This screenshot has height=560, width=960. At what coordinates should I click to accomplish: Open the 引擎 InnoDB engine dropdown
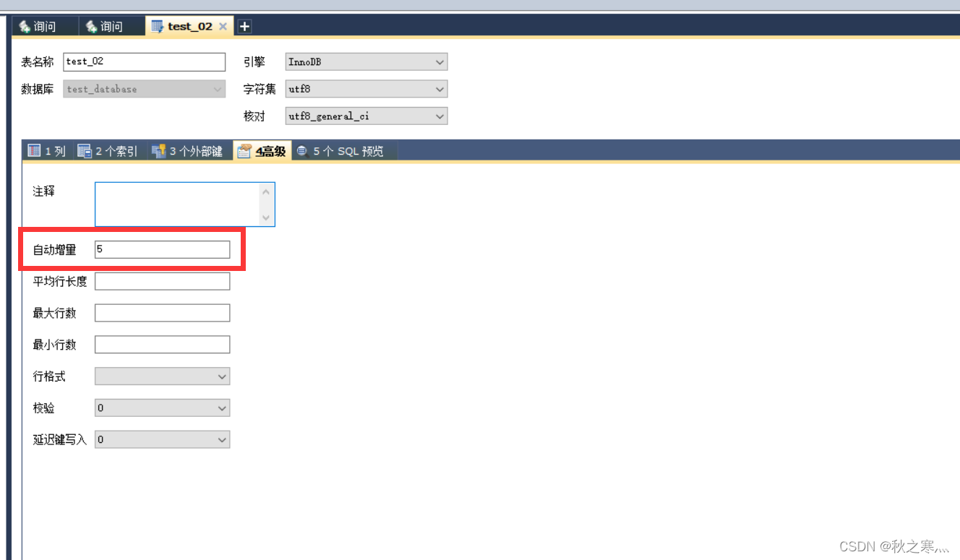point(367,62)
